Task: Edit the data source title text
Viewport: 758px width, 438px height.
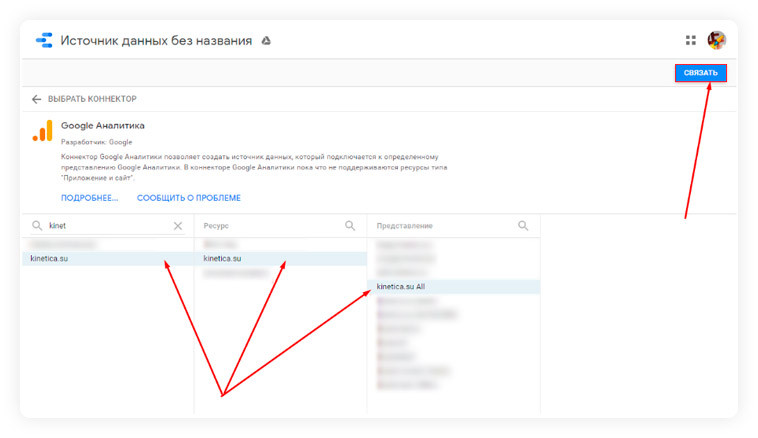Action: [156, 41]
